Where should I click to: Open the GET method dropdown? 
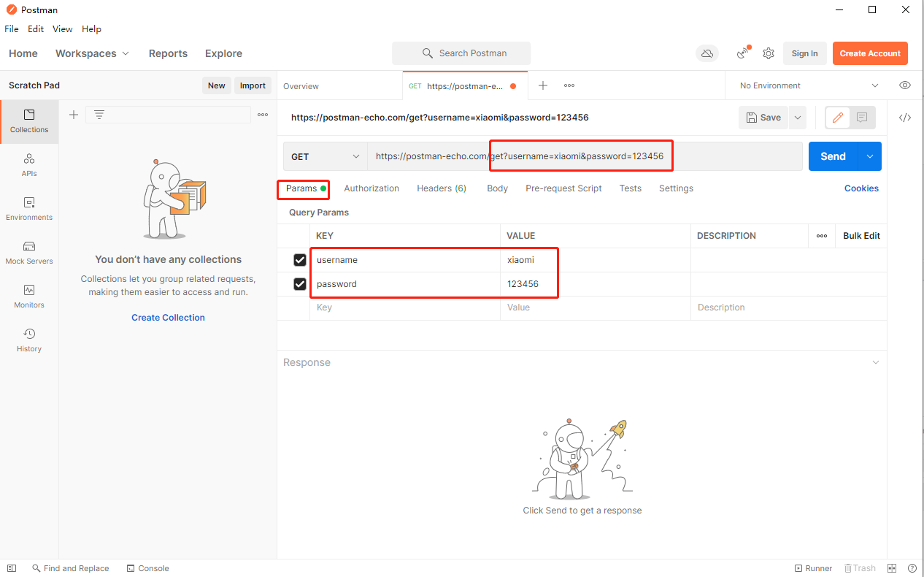click(x=326, y=156)
